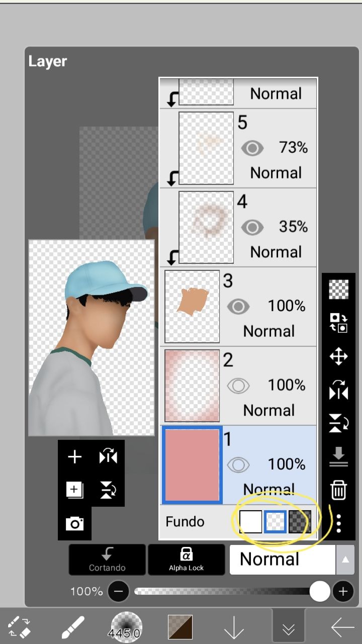Merge layer down with download arrow icon
Screen dimensions: 362x644
pyautogui.click(x=338, y=456)
